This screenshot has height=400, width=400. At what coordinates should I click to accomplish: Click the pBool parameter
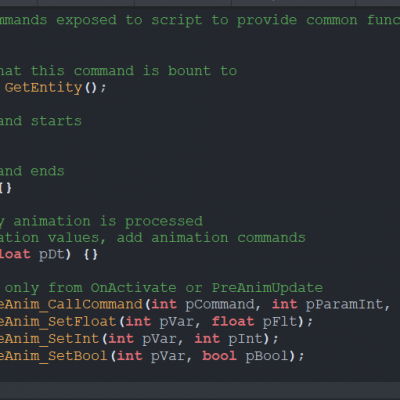coord(266,356)
